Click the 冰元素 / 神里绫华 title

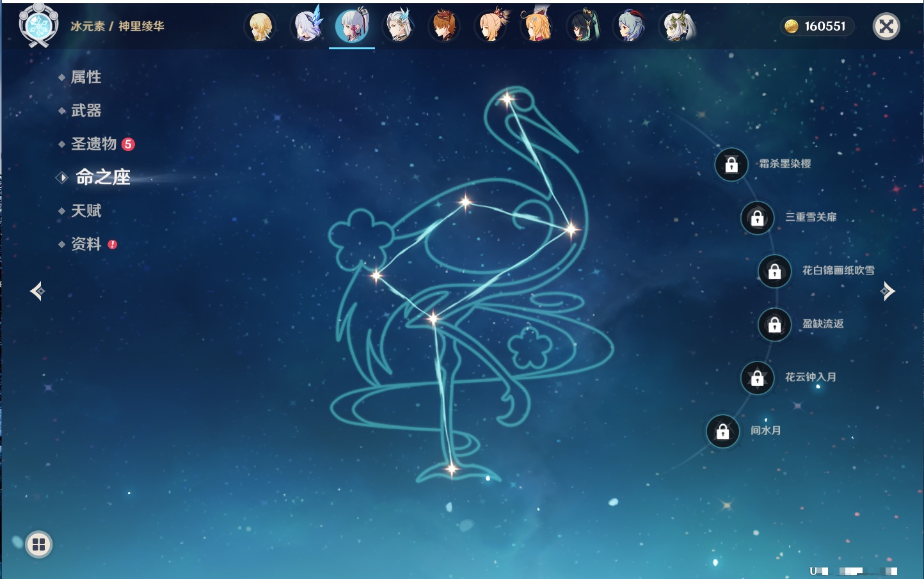[117, 26]
